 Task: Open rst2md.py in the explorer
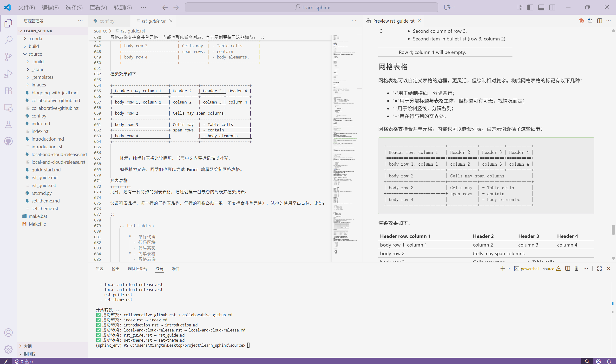click(41, 193)
